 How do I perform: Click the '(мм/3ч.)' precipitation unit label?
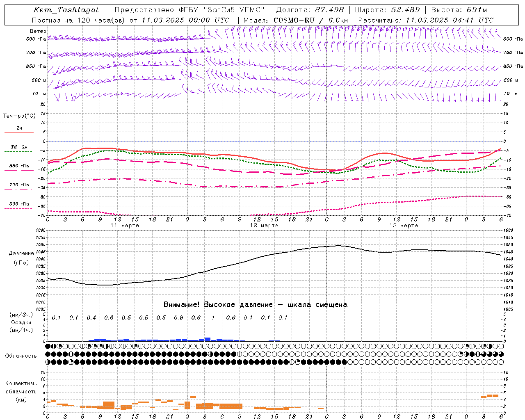pyautogui.click(x=21, y=315)
